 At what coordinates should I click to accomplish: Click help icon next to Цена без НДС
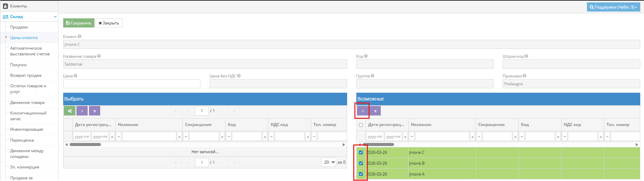point(239,76)
